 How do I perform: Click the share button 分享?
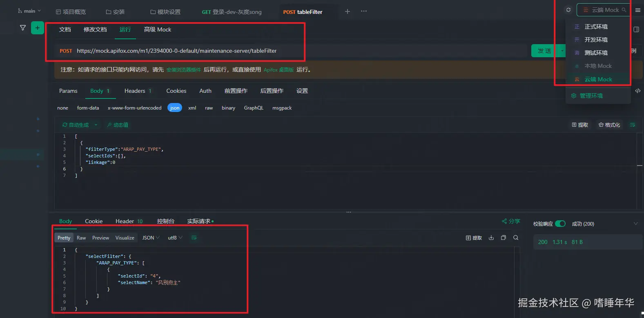pyautogui.click(x=511, y=221)
